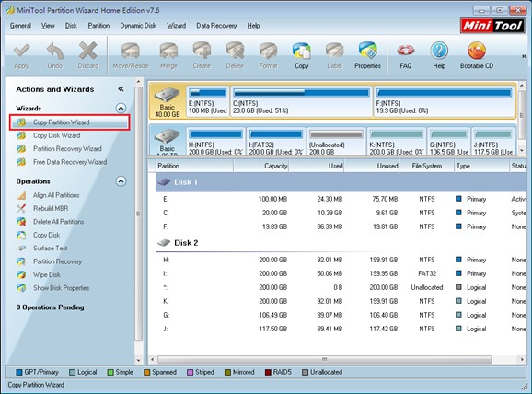
Task: Select the J: 117.50 GB partition row
Action: [x=341, y=329]
